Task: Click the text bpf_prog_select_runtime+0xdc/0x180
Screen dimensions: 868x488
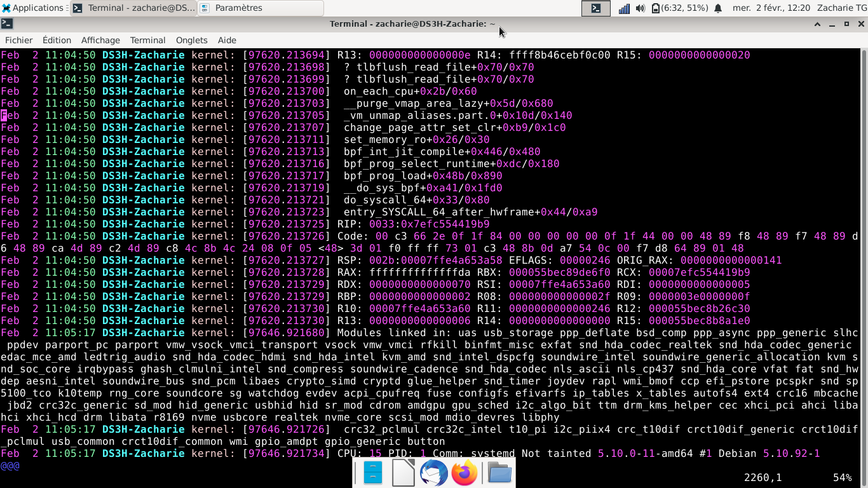Action: [451, 163]
